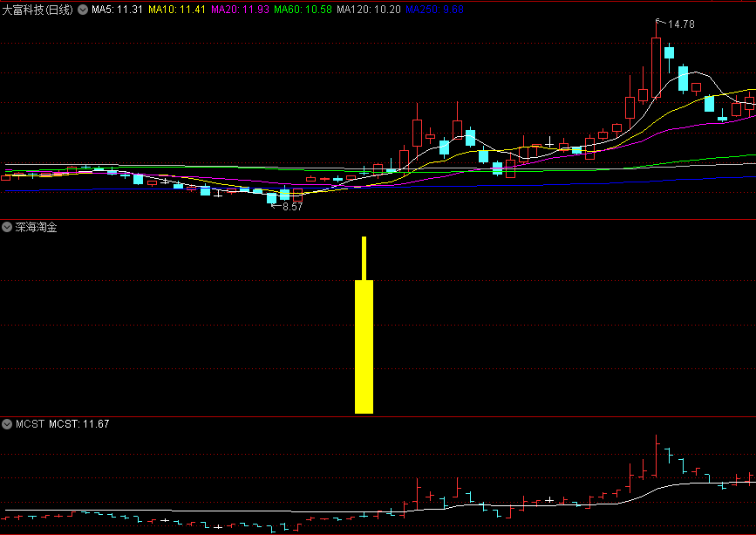Image resolution: width=756 pixels, height=535 pixels.
Task: Open the MCST indicator dropdown arrow
Action: point(7,424)
